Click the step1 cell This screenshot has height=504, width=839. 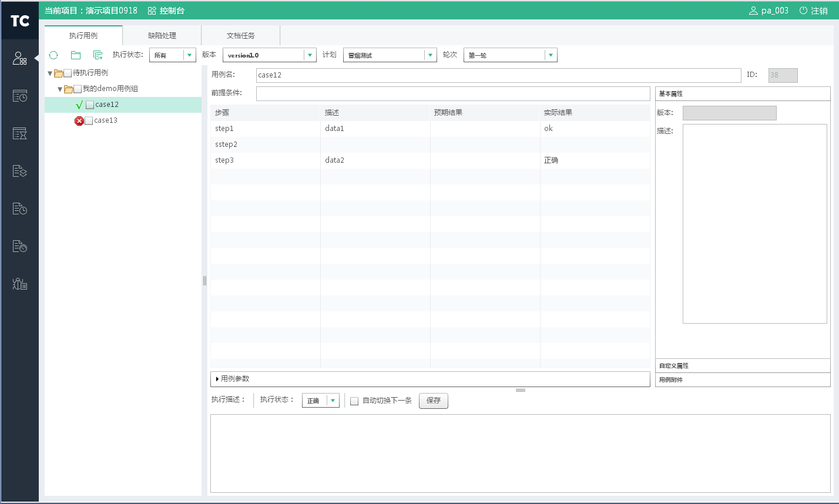pos(265,128)
